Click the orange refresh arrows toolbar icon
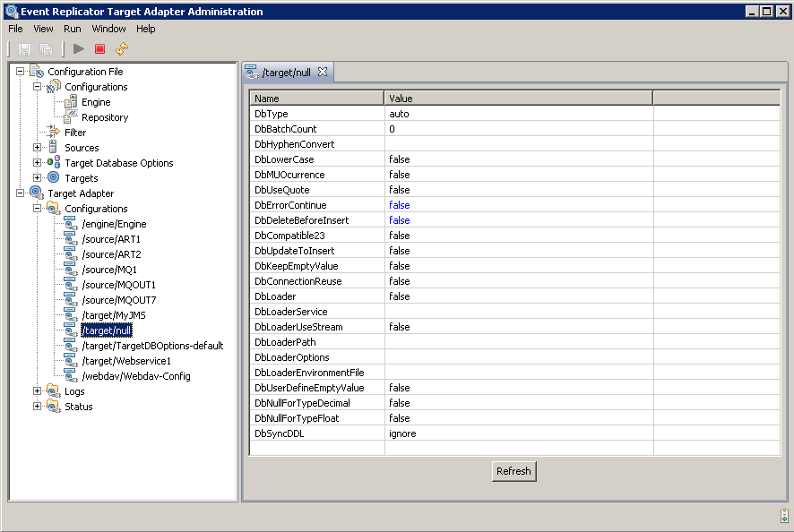Screen dimensions: 794x532 (x=122, y=48)
